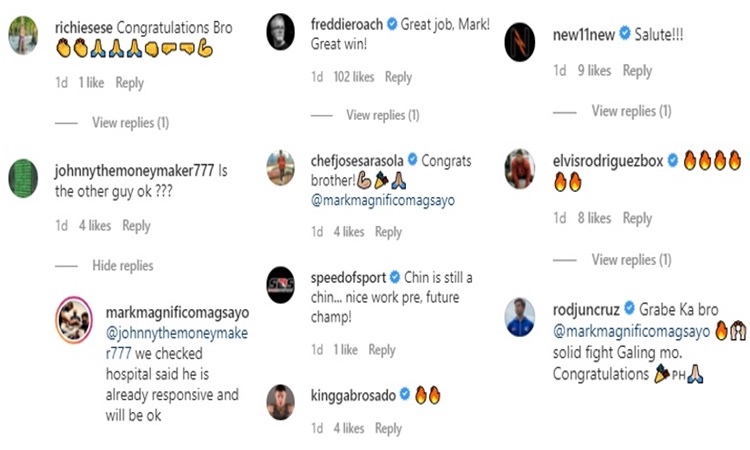
Task: Click johnnythemoneymaker777 green avatar
Action: pos(23,177)
